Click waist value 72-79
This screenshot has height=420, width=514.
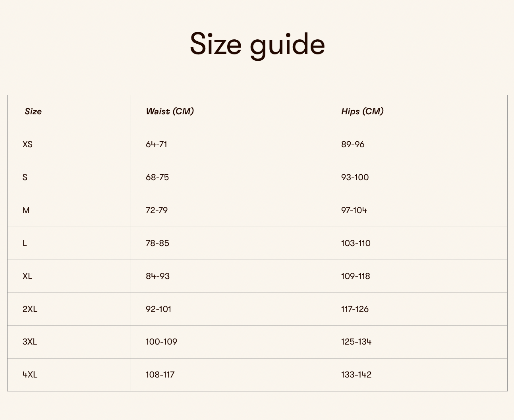click(x=157, y=210)
